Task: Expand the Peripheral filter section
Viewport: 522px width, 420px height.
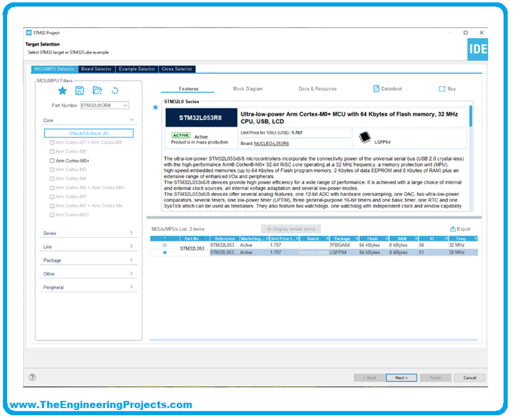Action: [x=131, y=287]
